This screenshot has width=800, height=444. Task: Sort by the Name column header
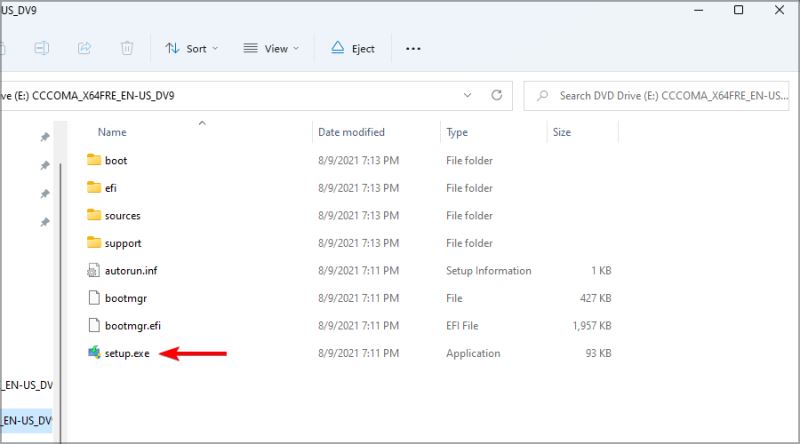pyautogui.click(x=112, y=132)
